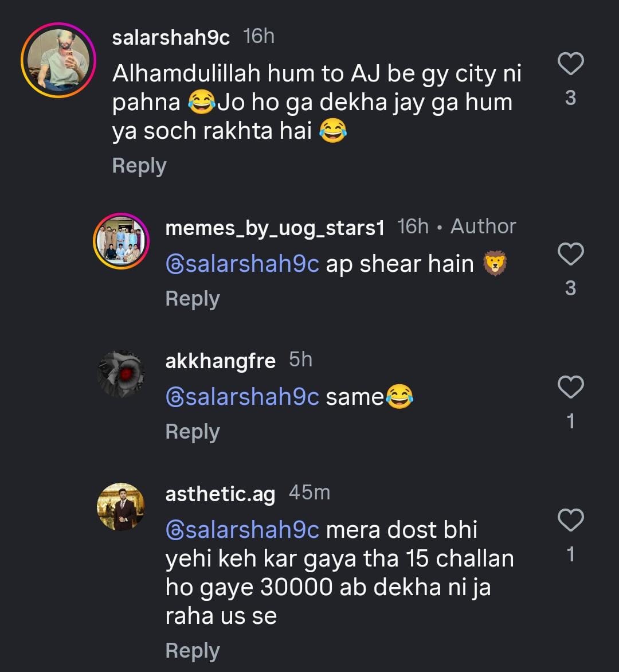This screenshot has width=619, height=672.
Task: Reply to salarshah9c's top comment
Action: (x=139, y=166)
